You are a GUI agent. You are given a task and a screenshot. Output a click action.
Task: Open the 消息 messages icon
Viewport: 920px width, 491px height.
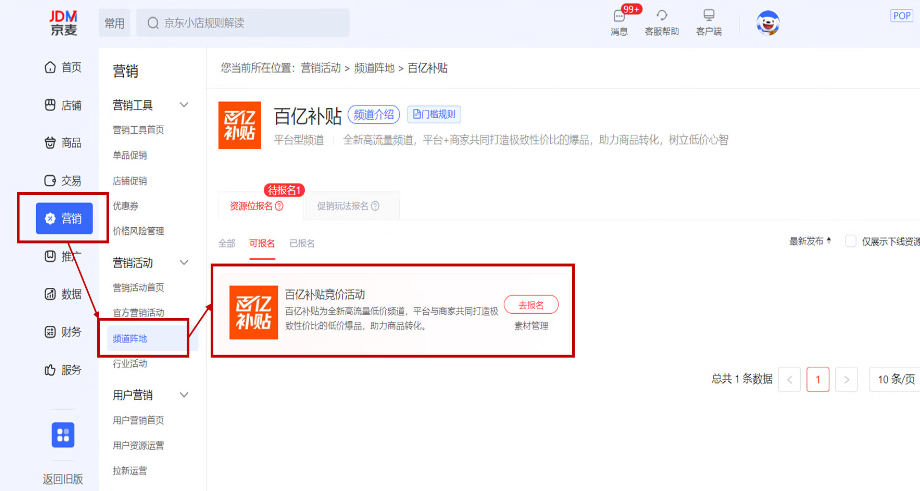pos(619,22)
